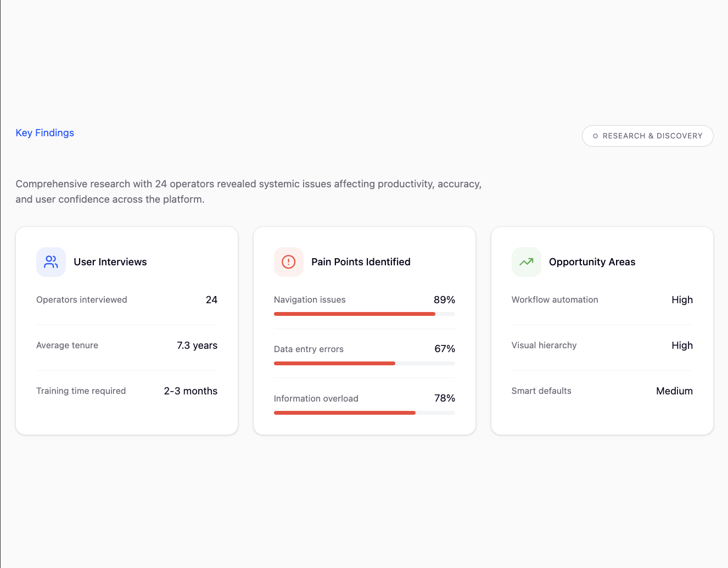Select the Opportunity Areas heading
The width and height of the screenshot is (728, 568).
[x=592, y=262]
